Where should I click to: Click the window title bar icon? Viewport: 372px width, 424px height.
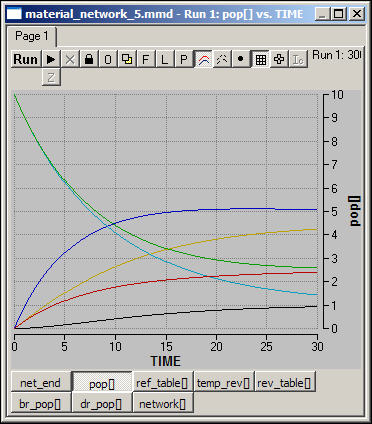pos(14,14)
